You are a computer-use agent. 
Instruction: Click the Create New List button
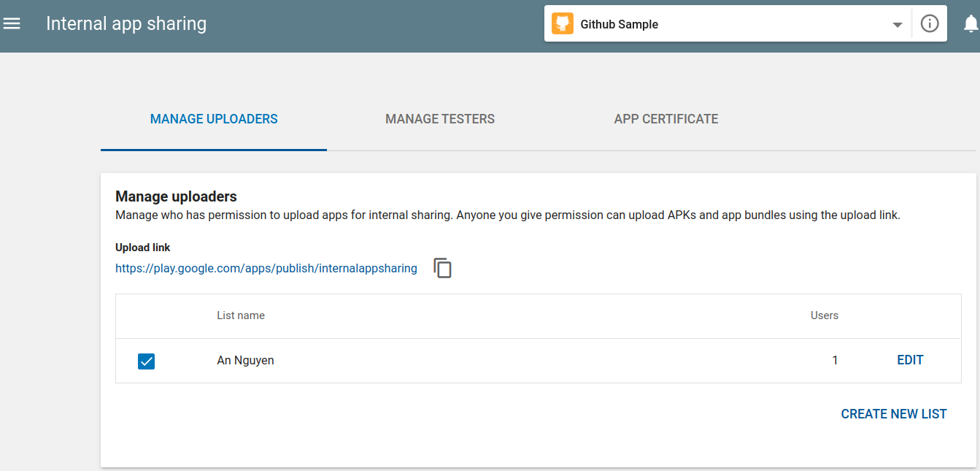pyautogui.click(x=893, y=414)
